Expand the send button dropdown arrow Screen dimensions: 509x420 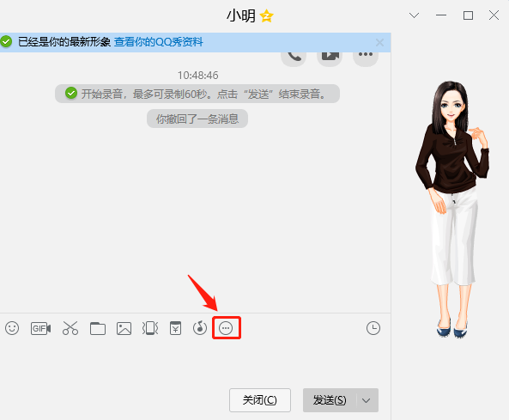coord(367,400)
